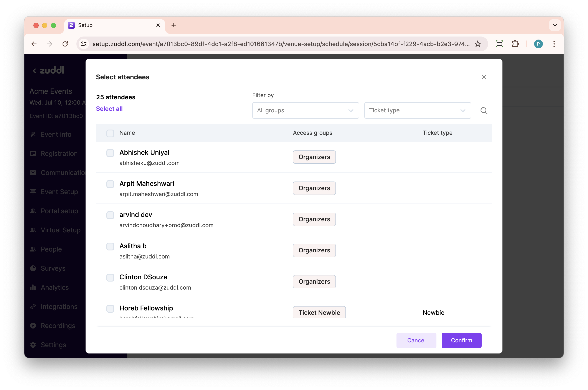Screen dimensions: 588x390
Task: Click the search magnifier icon in dialog
Action: [x=483, y=110]
